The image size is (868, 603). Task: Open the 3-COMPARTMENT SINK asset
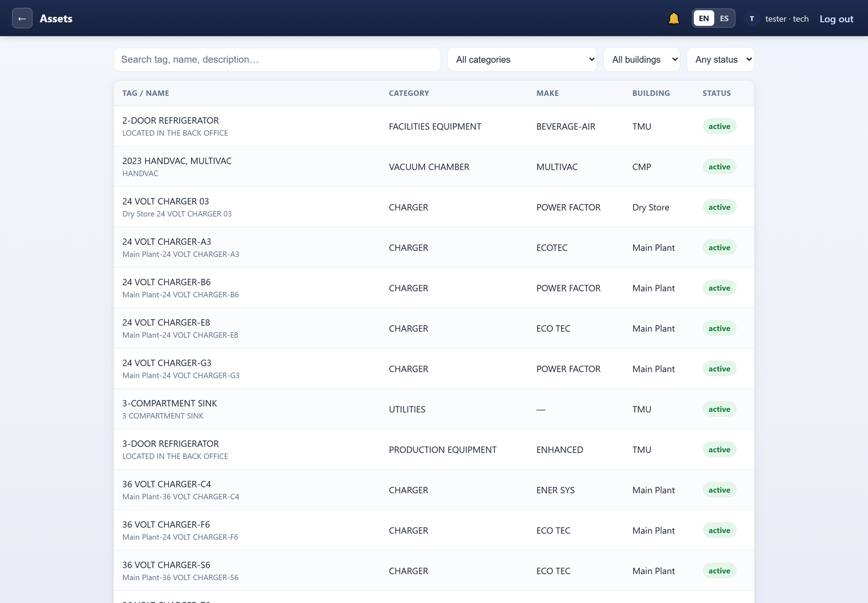tap(434, 409)
